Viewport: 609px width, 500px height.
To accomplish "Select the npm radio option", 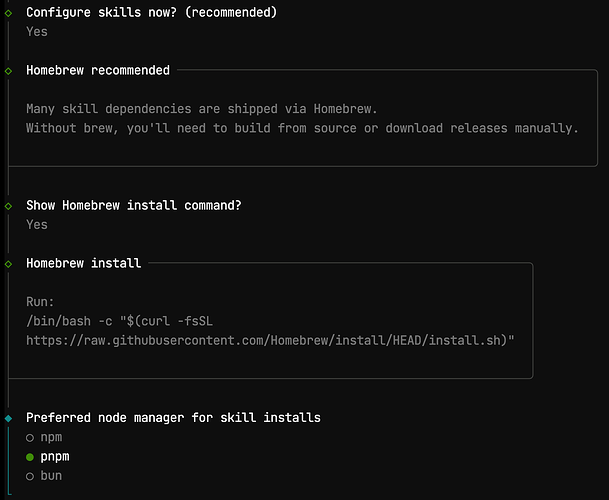I will (x=30, y=438).
